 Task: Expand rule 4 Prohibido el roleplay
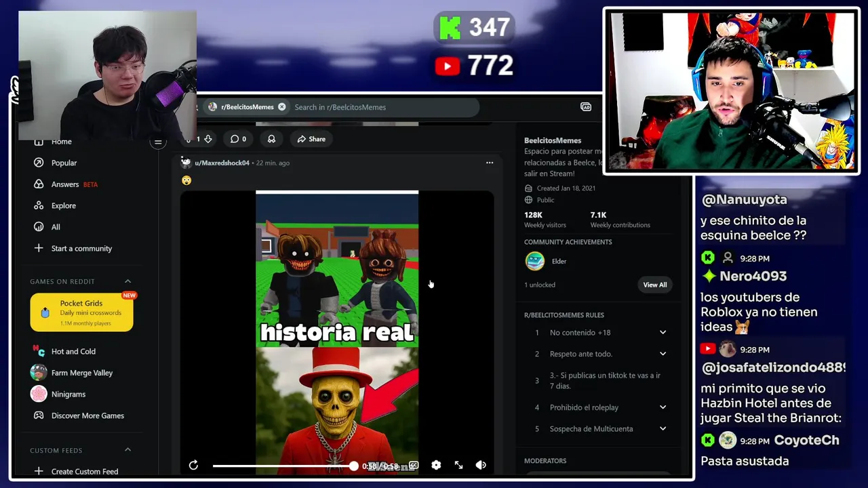[599, 407]
